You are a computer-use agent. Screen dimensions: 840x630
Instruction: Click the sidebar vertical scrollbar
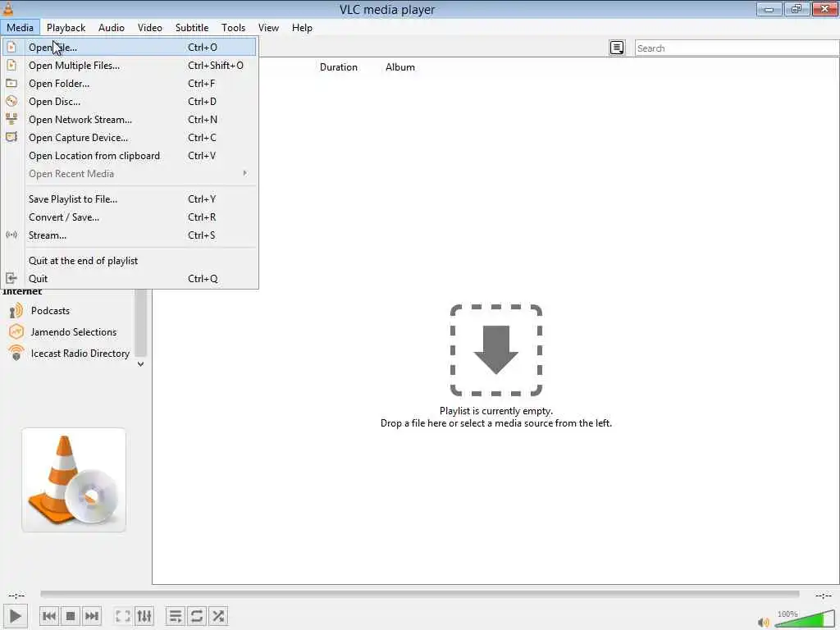click(140, 322)
